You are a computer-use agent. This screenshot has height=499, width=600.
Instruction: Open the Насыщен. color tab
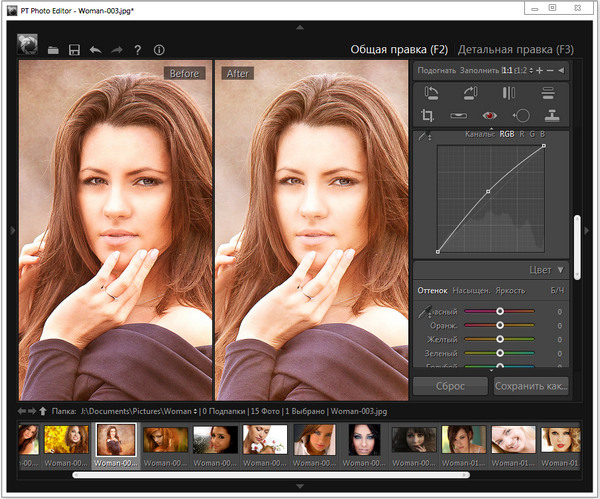tap(470, 290)
